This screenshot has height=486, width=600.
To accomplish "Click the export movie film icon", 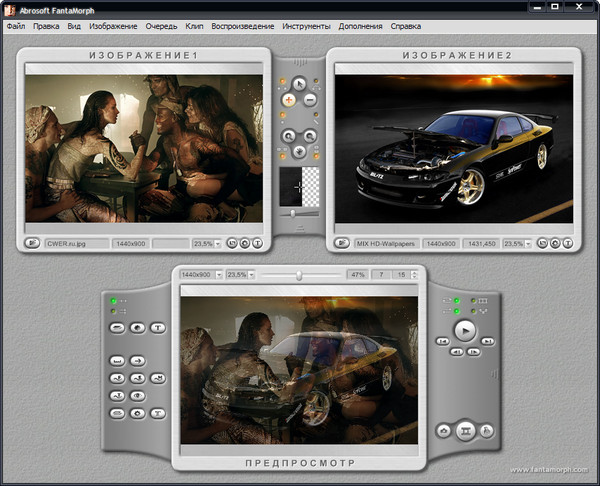I will (x=465, y=431).
